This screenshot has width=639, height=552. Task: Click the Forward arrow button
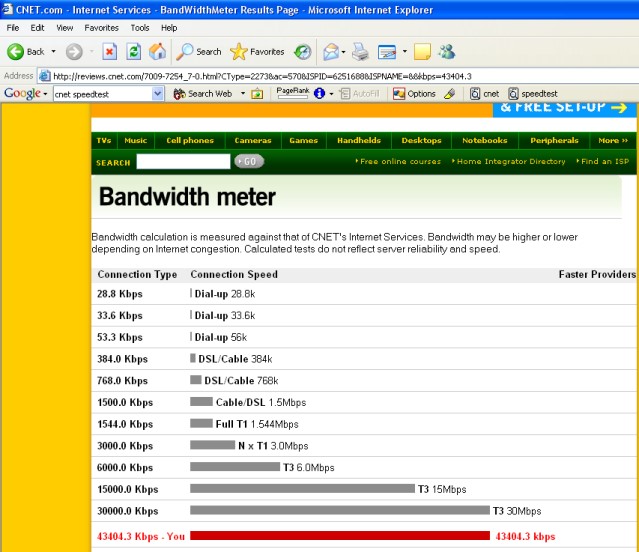pyautogui.click(x=74, y=52)
